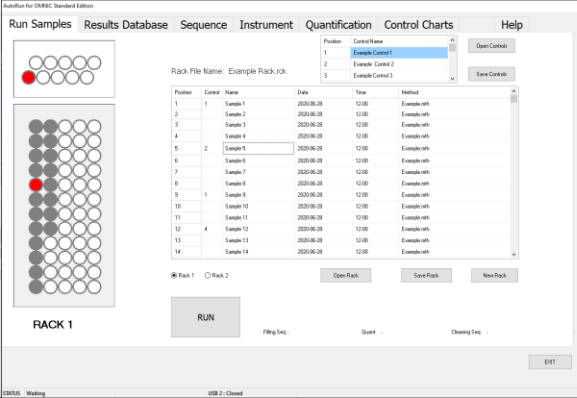Open the Results Database tab
The width and height of the screenshot is (577, 398).
126,25
